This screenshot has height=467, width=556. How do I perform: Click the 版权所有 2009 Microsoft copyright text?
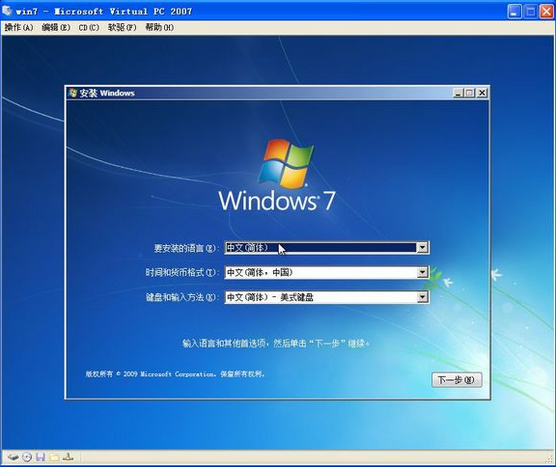coord(175,374)
